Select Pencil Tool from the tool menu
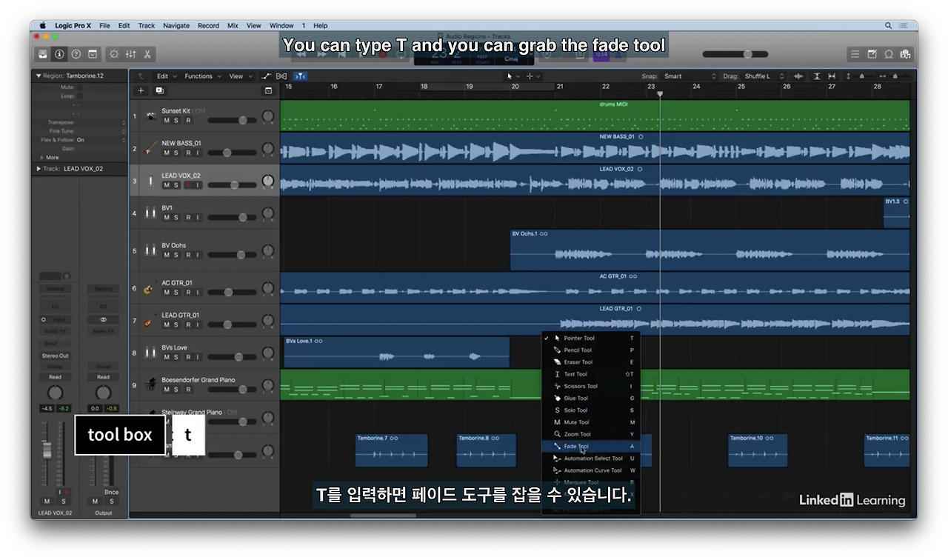This screenshot has height=560, width=948. point(591,350)
